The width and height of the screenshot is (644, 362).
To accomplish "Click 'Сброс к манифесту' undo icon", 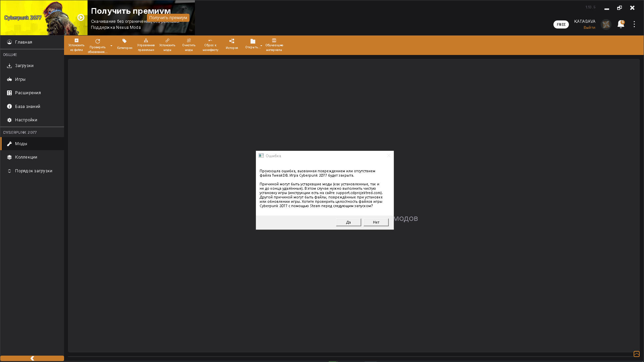I will pos(210,41).
